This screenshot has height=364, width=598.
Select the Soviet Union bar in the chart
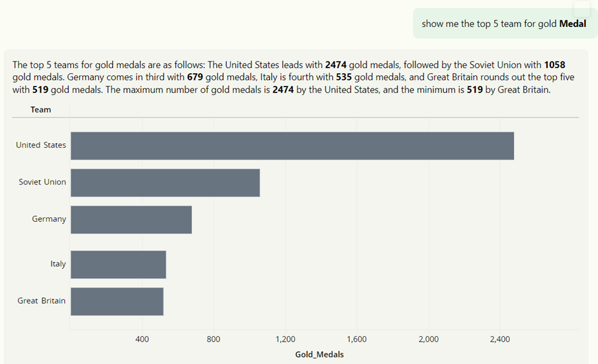pyautogui.click(x=165, y=182)
